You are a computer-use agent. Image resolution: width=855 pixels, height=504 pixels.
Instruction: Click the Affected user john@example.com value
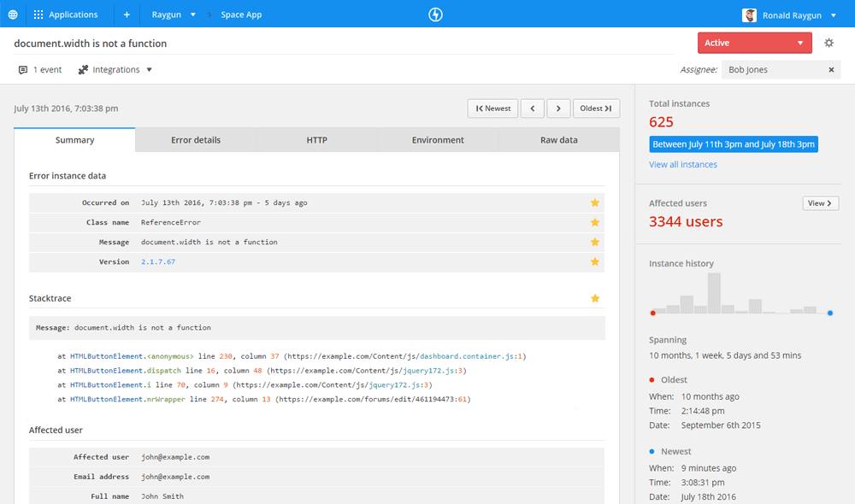tap(175, 457)
